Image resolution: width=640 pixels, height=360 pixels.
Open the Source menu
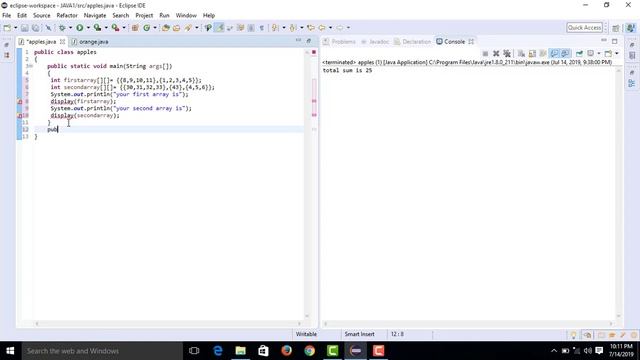42,16
